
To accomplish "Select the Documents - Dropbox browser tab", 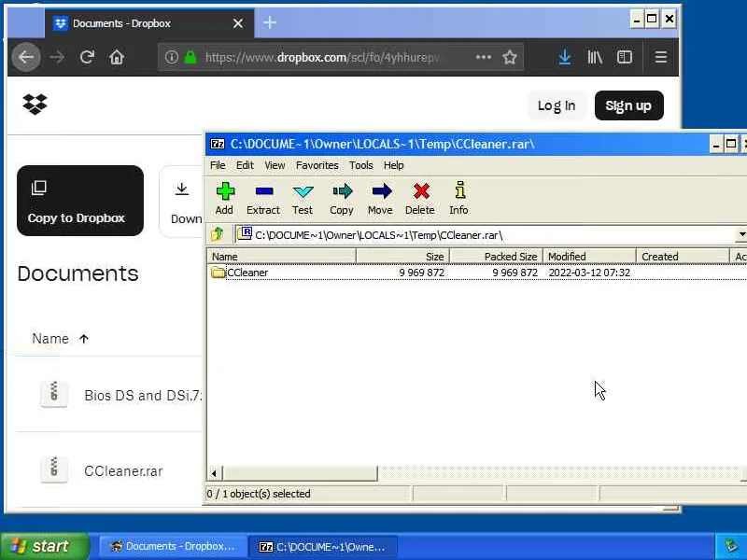I will click(149, 23).
